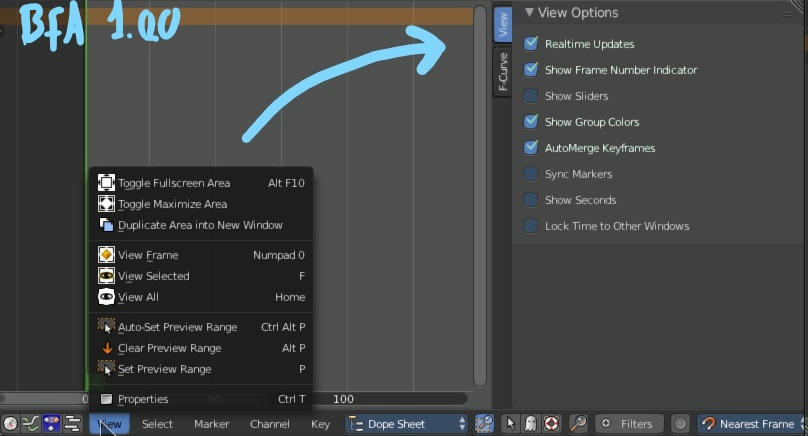Open the Nearest Frame snapping dropdown

752,424
